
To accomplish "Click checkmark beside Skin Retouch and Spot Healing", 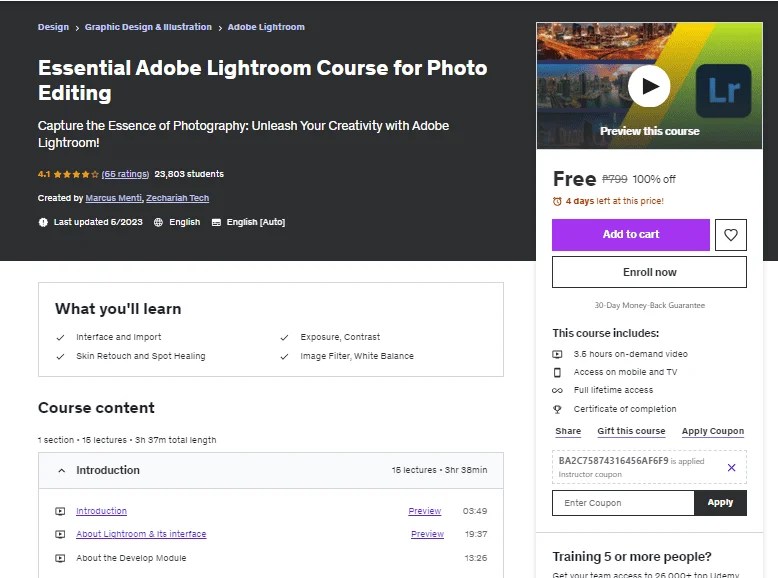I will click(x=61, y=356).
